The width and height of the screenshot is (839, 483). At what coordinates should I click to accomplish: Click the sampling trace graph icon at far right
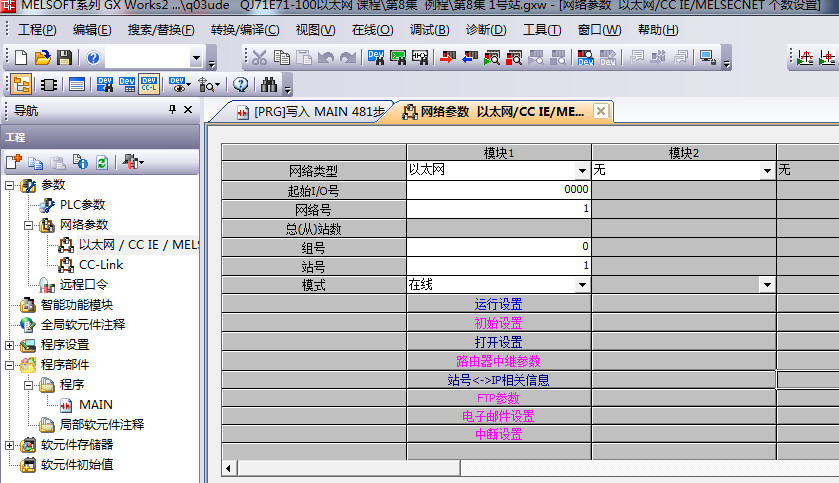coord(805,57)
